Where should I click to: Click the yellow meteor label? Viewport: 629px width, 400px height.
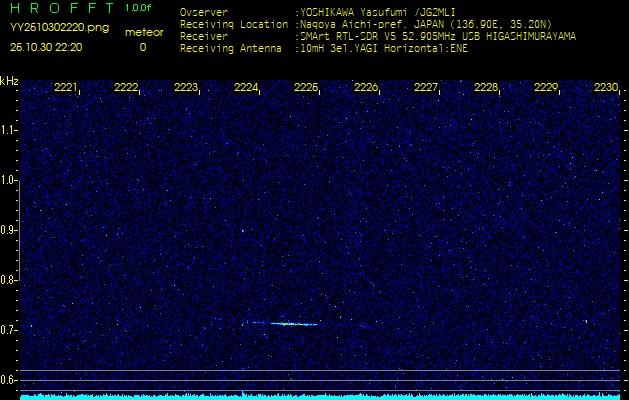point(143,32)
